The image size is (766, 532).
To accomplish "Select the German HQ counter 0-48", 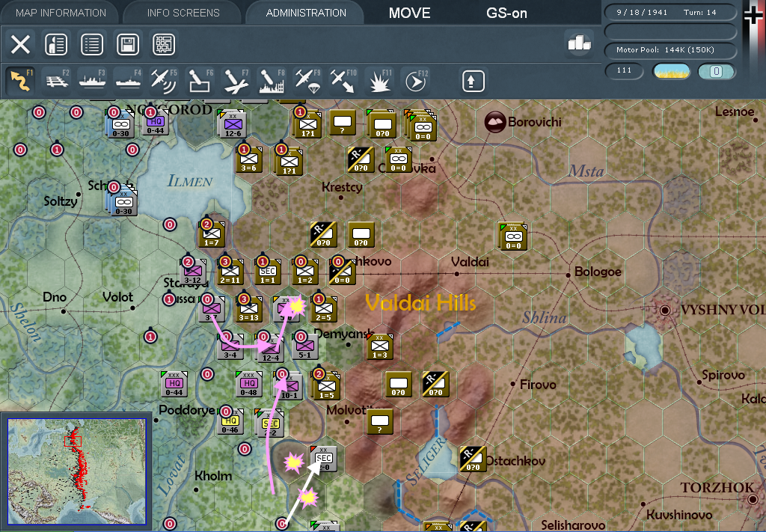I will (x=248, y=384).
